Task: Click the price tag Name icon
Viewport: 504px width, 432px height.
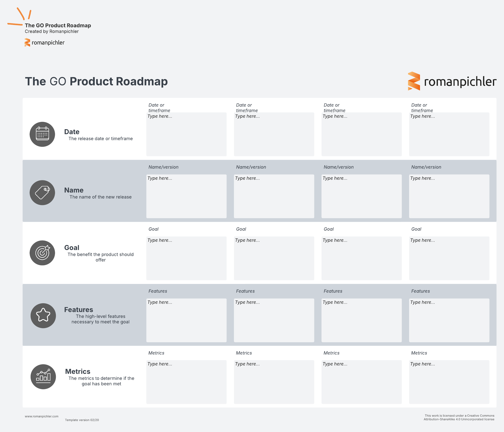Action: (x=42, y=193)
